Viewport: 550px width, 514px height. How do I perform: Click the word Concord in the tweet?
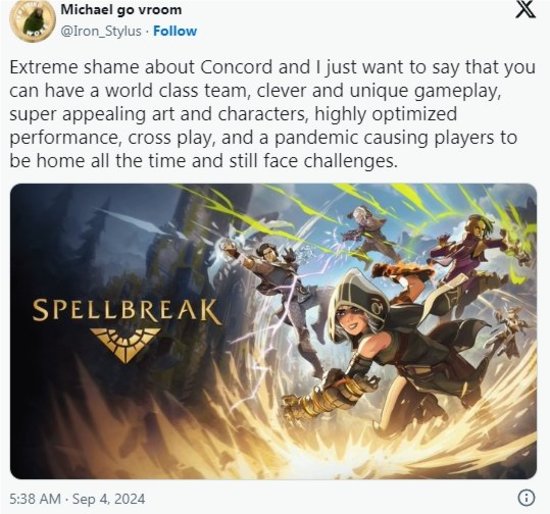(x=236, y=67)
